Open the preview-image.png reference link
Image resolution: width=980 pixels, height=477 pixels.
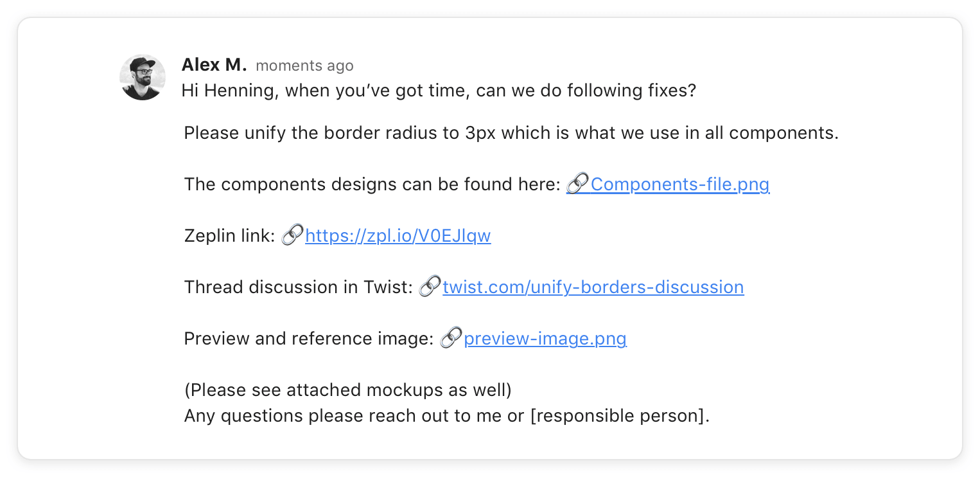click(x=545, y=339)
